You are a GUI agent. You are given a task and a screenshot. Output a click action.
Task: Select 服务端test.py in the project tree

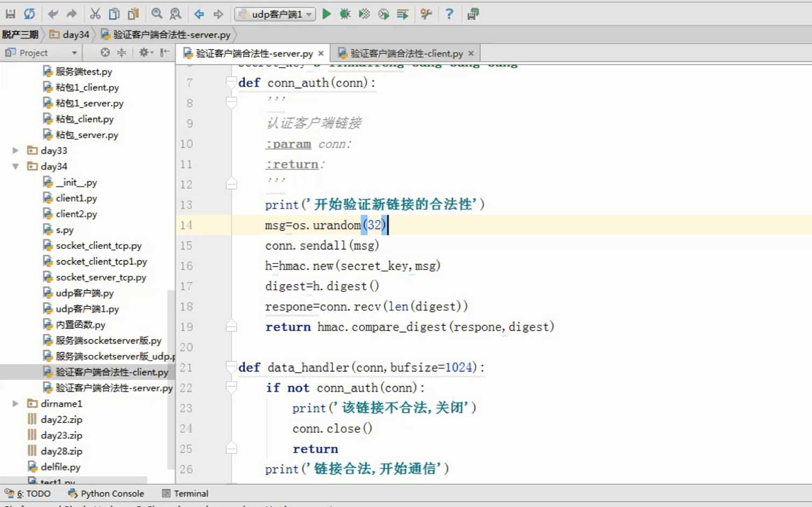[77, 72]
